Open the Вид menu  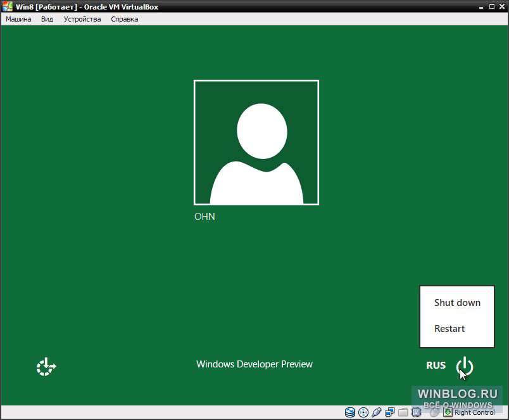tap(47, 19)
